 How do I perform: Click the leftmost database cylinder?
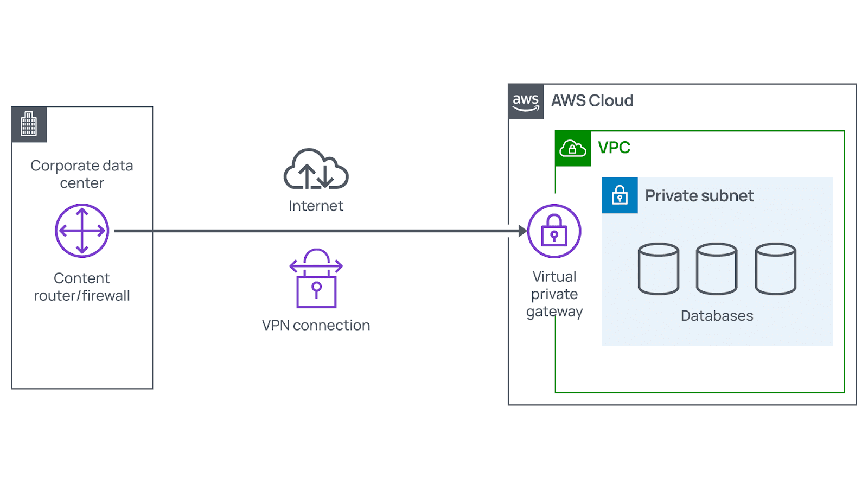[658, 269]
